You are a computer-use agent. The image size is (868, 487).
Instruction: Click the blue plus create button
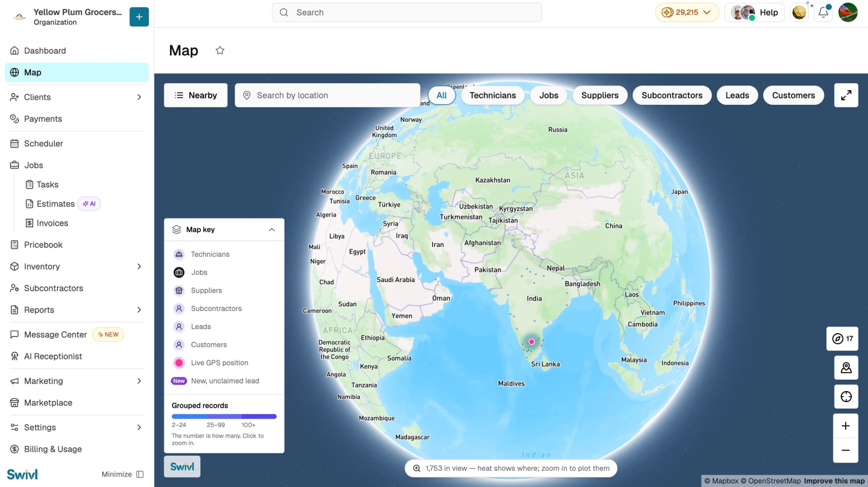[x=139, y=17]
